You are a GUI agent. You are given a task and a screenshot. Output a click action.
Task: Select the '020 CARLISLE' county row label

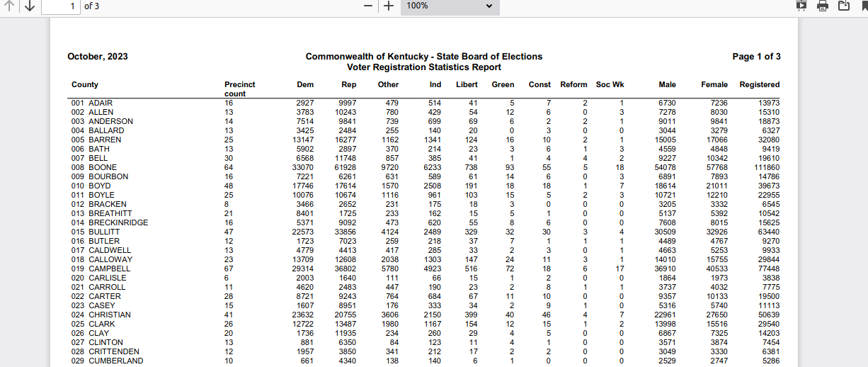click(x=99, y=278)
